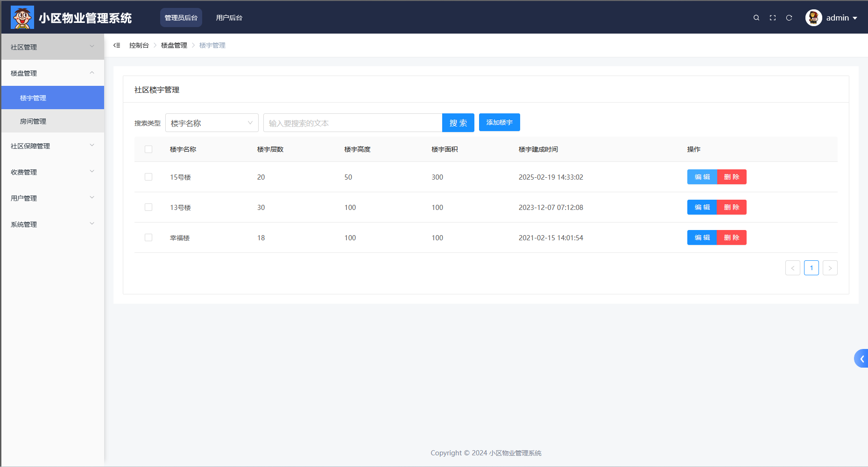This screenshot has height=467, width=868.
Task: Delete the 幸福楼 row
Action: tap(732, 237)
